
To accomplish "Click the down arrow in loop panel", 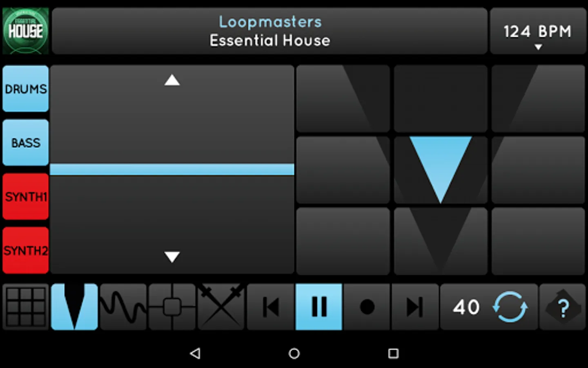I will [x=172, y=256].
